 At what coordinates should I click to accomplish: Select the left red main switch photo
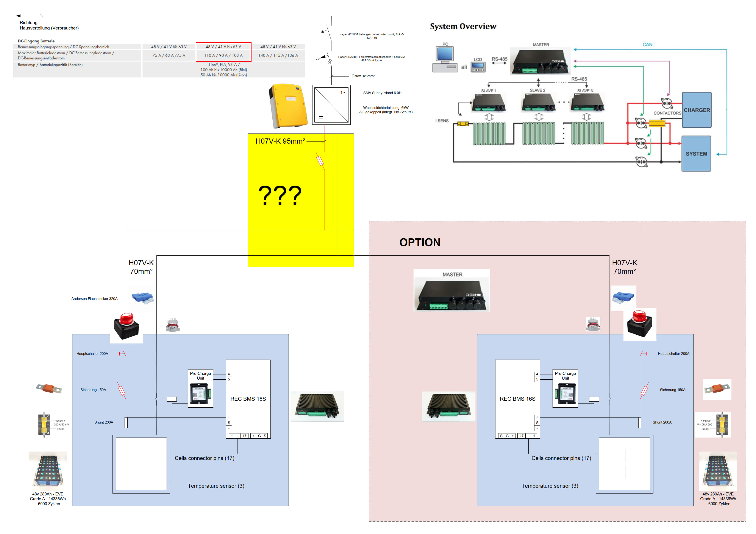point(127,326)
